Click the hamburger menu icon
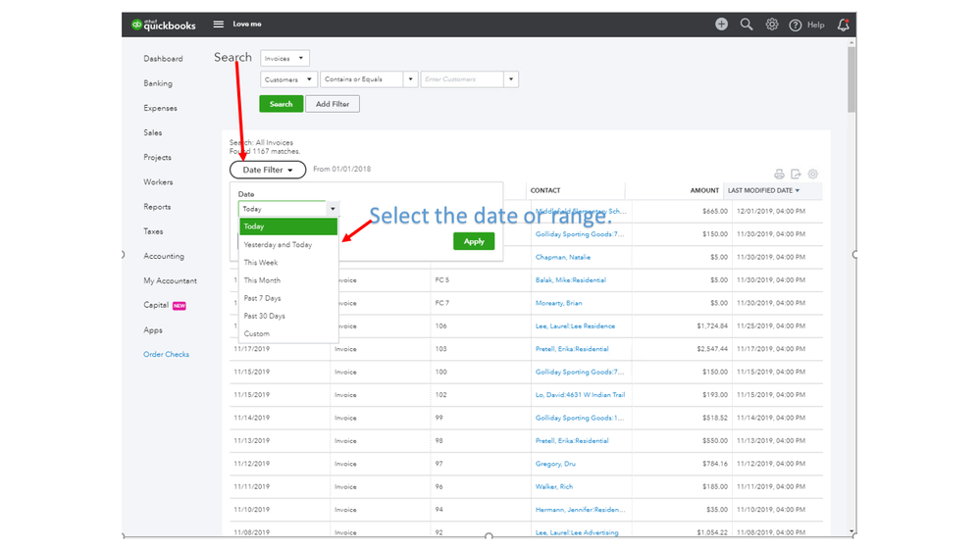Viewport: 980px width, 551px height. pyautogui.click(x=219, y=25)
